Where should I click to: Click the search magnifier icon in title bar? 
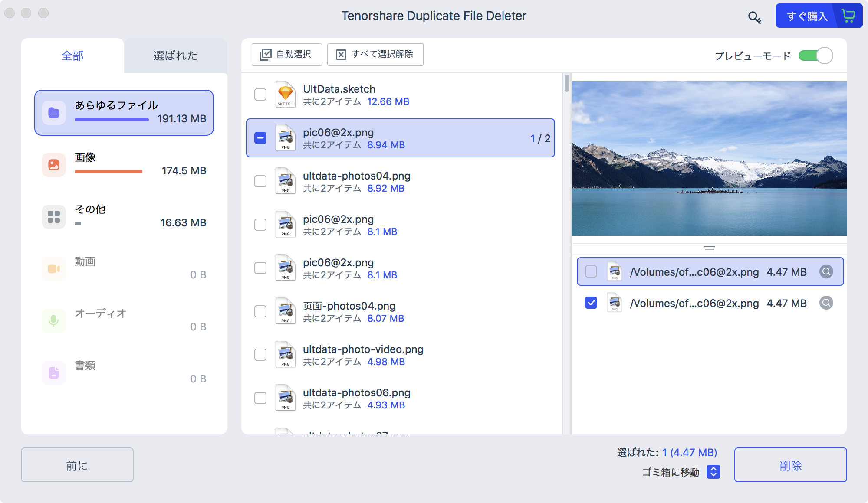[x=754, y=17]
